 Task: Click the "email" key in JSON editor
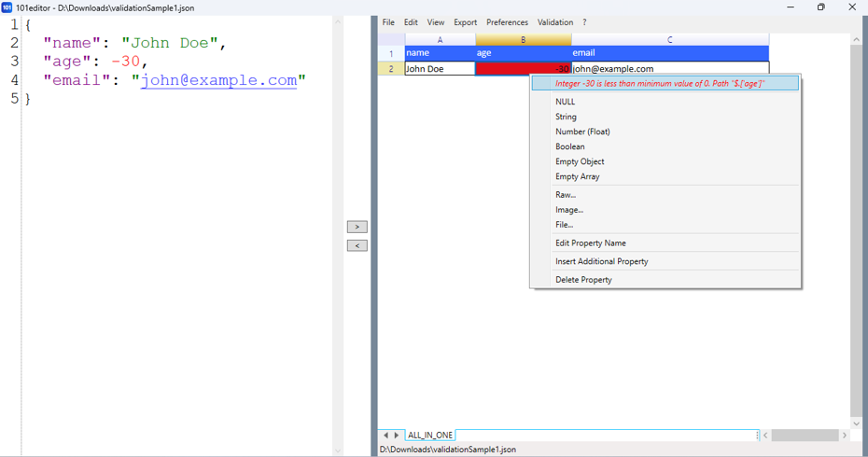(77, 80)
